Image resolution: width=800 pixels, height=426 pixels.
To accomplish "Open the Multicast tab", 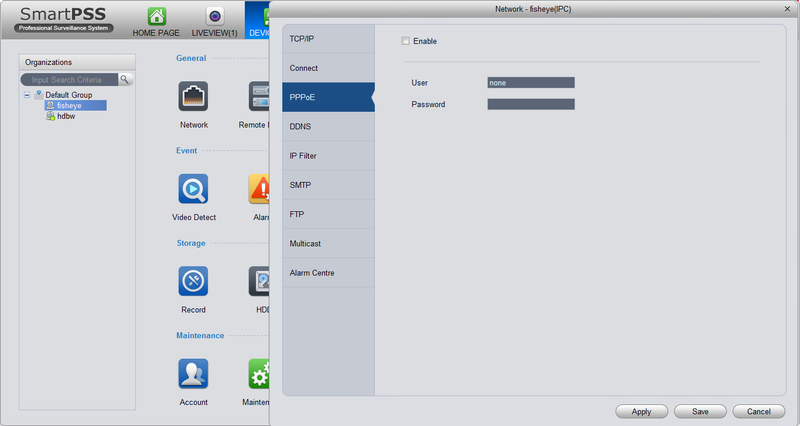I will pyautogui.click(x=329, y=243).
